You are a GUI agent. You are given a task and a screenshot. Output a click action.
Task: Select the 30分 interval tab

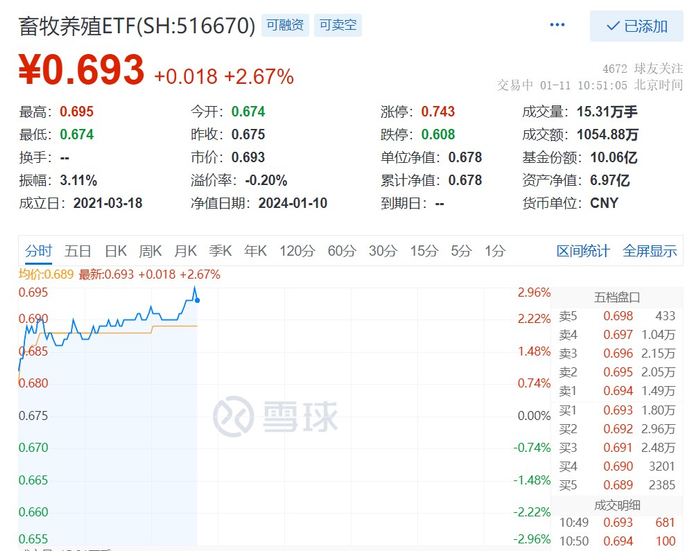click(383, 251)
